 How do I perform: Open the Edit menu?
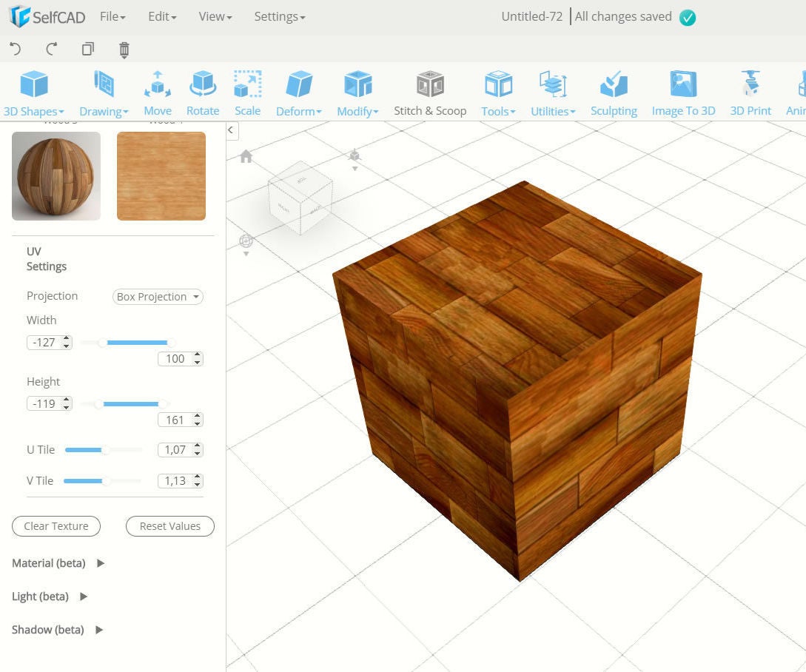tap(161, 16)
